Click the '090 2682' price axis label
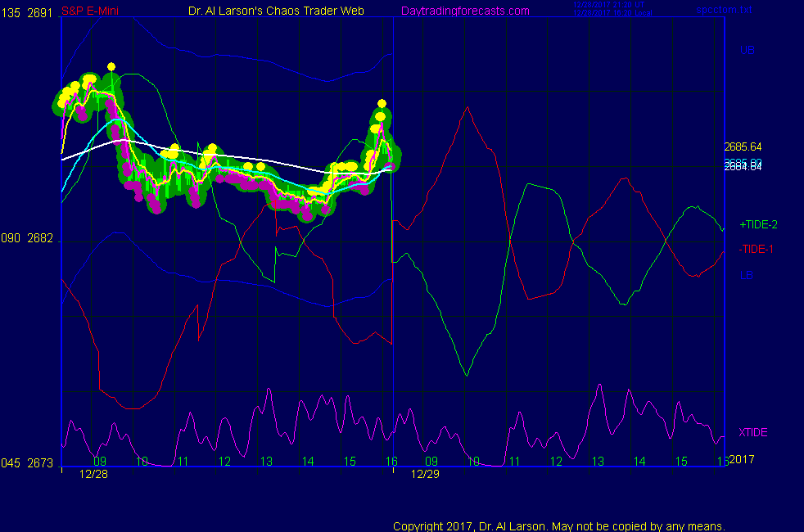804x532 pixels. (27, 238)
